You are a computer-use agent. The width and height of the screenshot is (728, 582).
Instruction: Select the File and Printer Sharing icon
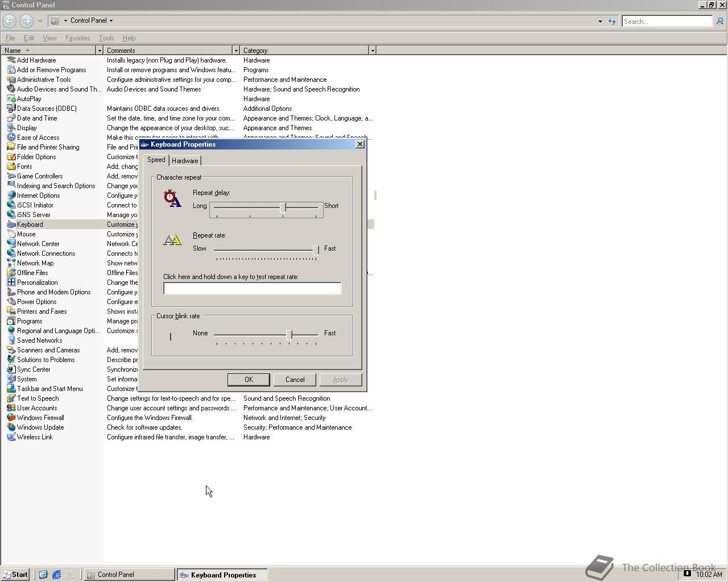(x=11, y=147)
